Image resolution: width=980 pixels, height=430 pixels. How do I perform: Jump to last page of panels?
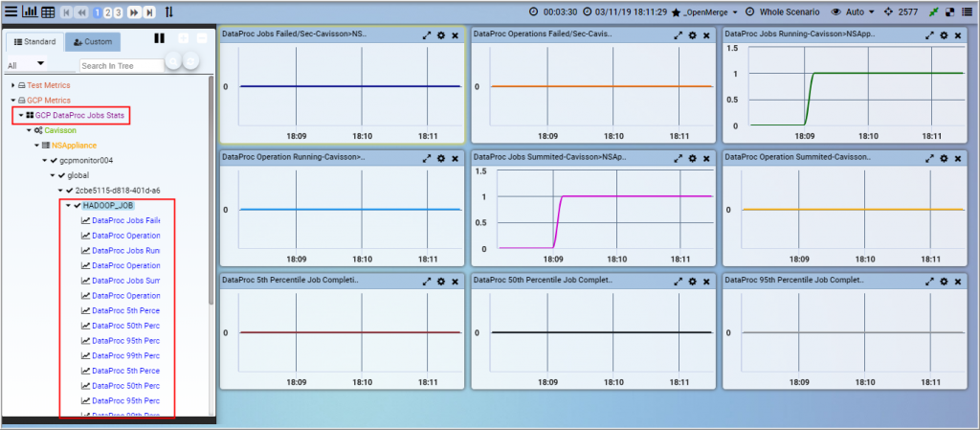pyautogui.click(x=149, y=12)
